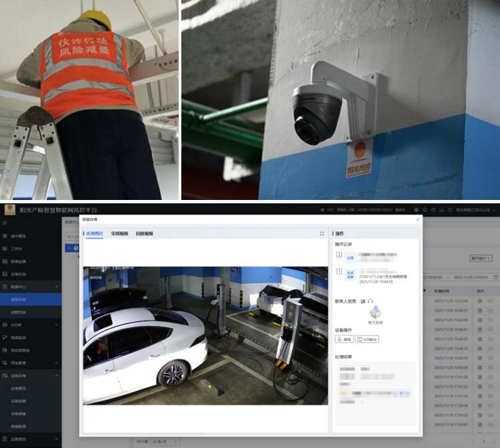The width and height of the screenshot is (500, 448).
Task: Collapse the 数据中心 sidebar menu
Action: pos(56,286)
